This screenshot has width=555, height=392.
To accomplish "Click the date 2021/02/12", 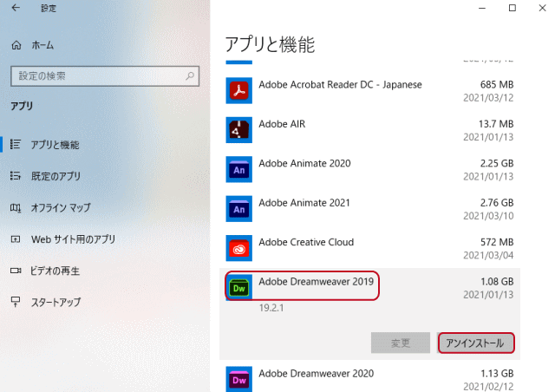I will (x=488, y=386).
